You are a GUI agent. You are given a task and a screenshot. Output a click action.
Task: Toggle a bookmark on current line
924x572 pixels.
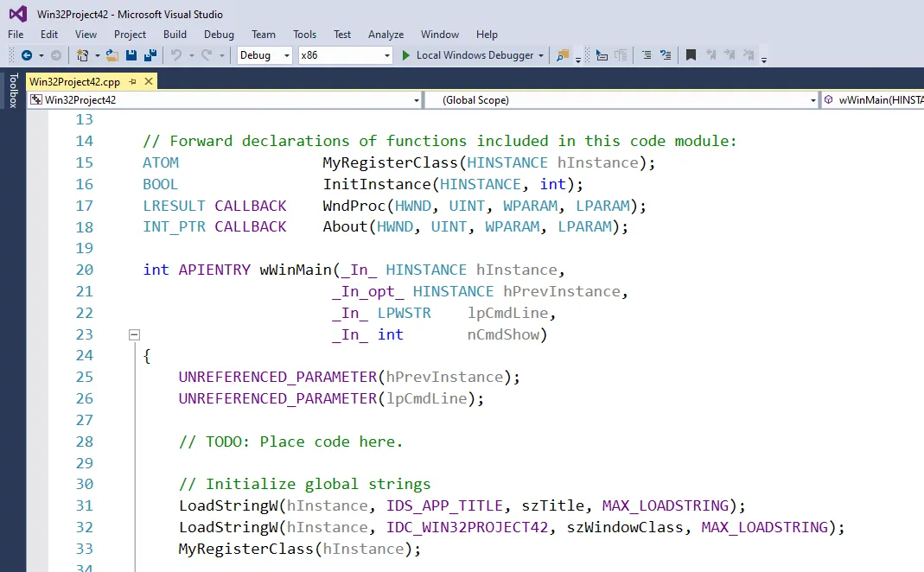point(691,55)
